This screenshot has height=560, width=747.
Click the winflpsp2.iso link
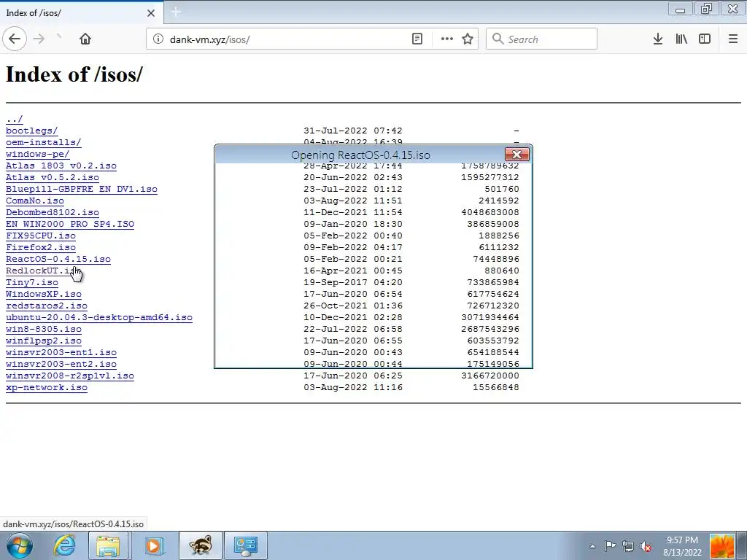43,341
